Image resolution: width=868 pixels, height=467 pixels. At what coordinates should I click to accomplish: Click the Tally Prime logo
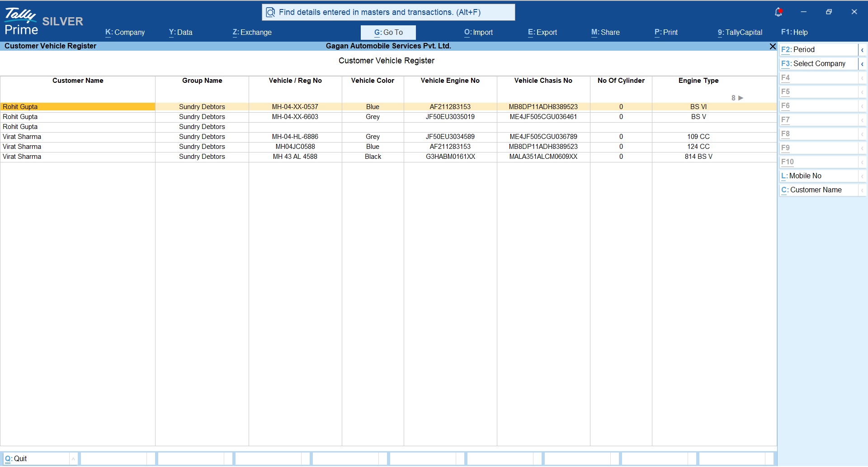tap(21, 21)
